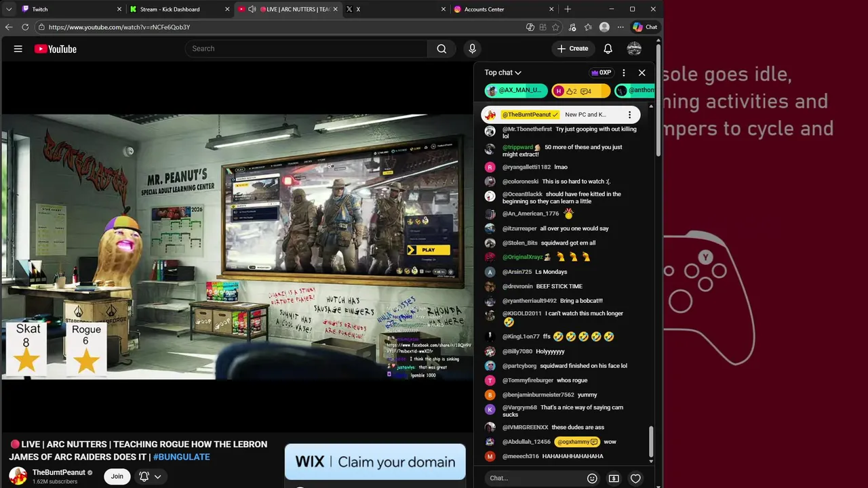
Task: Click the @anthon... chat ticker chip
Action: pos(635,91)
